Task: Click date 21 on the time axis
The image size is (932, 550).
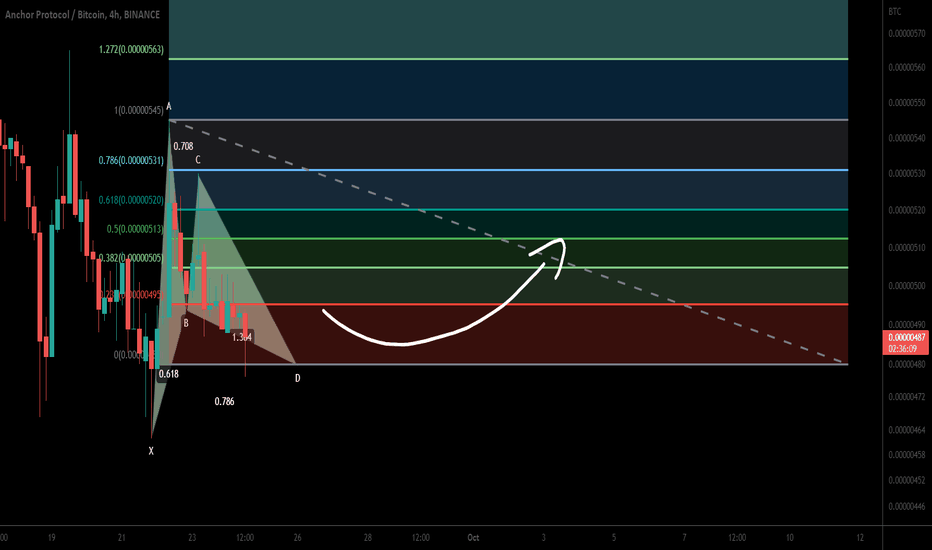Action: click(122, 538)
